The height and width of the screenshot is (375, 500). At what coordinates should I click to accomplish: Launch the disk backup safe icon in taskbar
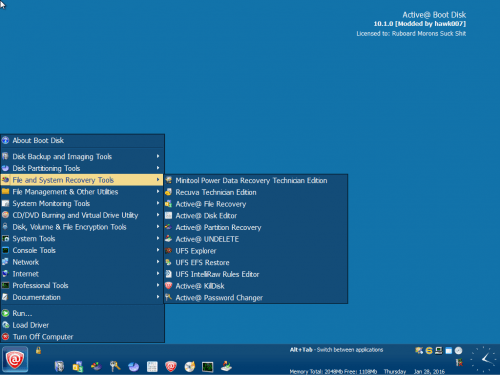coord(59,366)
